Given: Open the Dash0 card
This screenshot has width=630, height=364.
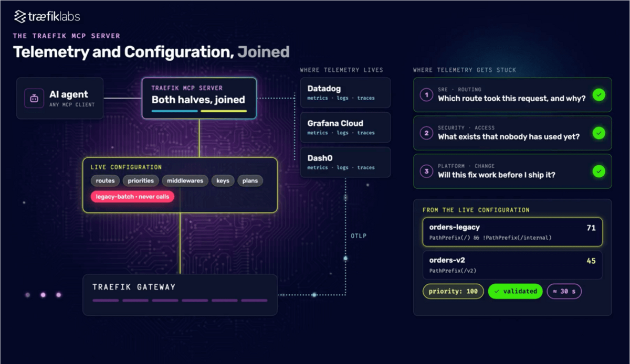Looking at the screenshot, I should coord(345,162).
